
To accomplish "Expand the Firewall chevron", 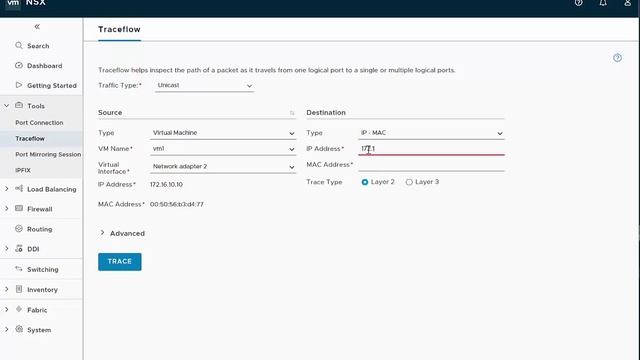I will point(7,209).
